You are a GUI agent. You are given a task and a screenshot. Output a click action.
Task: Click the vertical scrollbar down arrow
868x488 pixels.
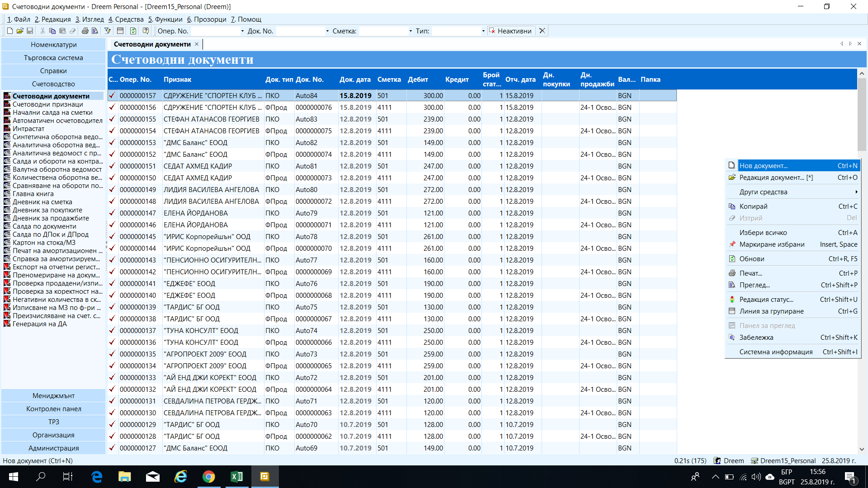pos(862,449)
